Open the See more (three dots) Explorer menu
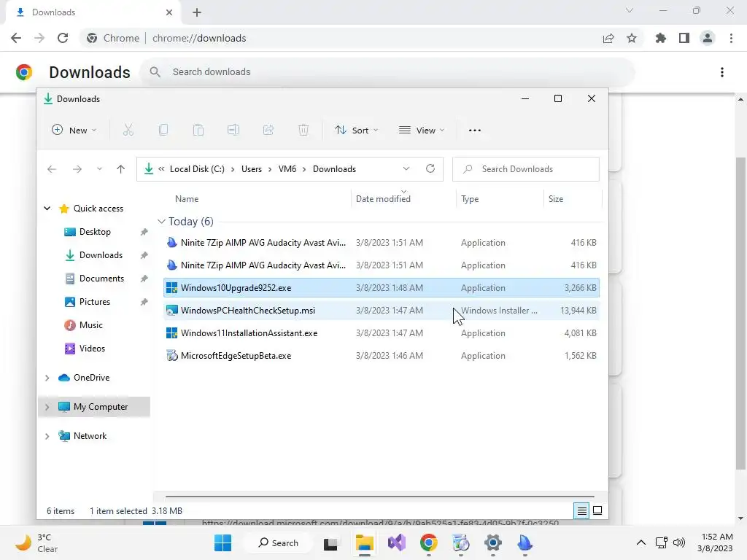Image resolution: width=747 pixels, height=560 pixels. point(474,130)
